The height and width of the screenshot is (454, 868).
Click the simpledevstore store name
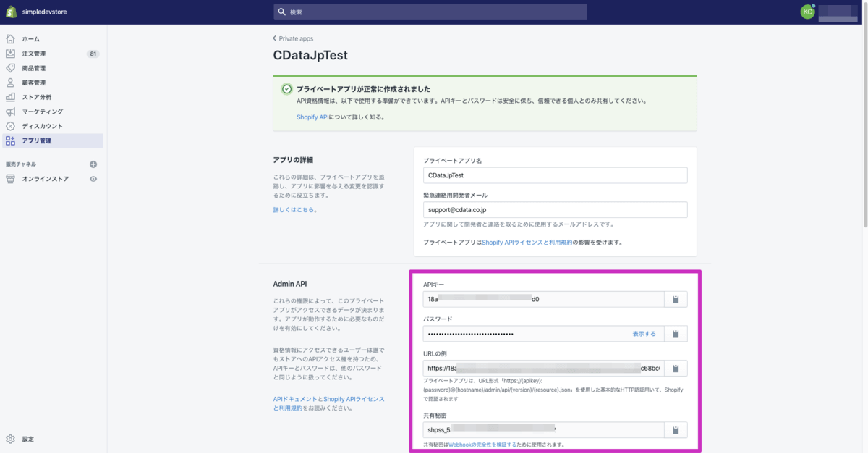coord(43,12)
